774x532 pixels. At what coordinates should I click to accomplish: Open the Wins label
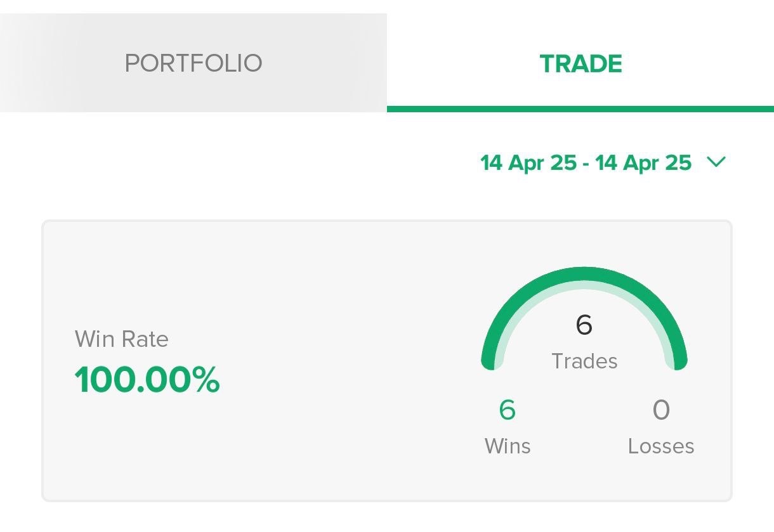click(x=508, y=446)
